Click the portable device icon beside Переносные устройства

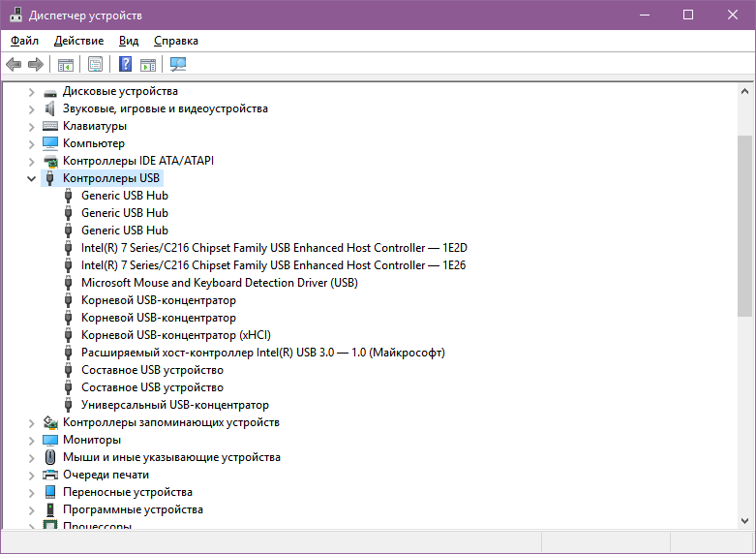pyautogui.click(x=50, y=492)
